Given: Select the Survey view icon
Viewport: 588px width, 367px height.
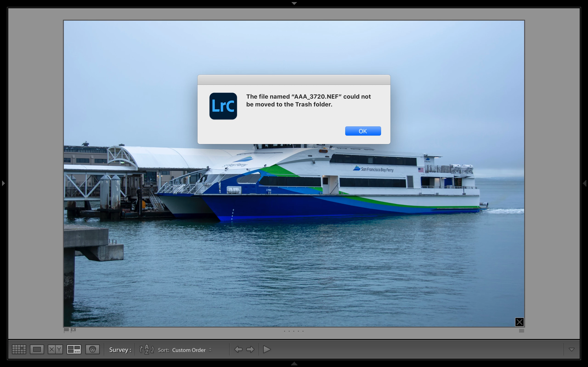Looking at the screenshot, I should [74, 350].
